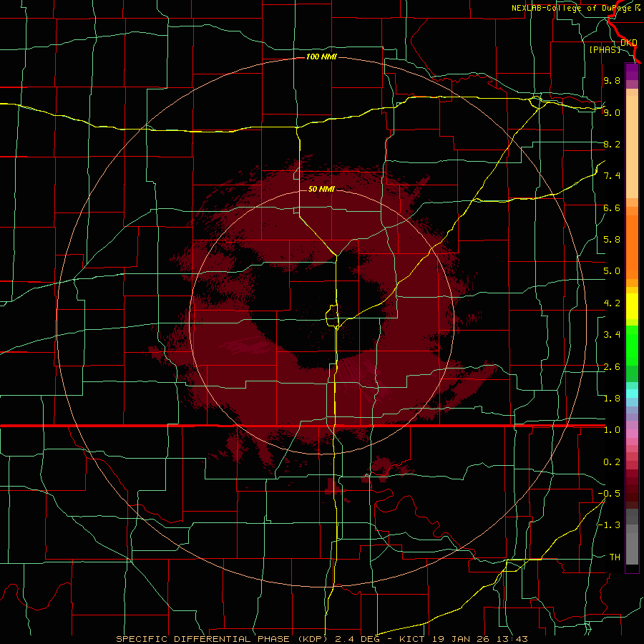Select the pale peach swatch on color bar

[x=632, y=148]
